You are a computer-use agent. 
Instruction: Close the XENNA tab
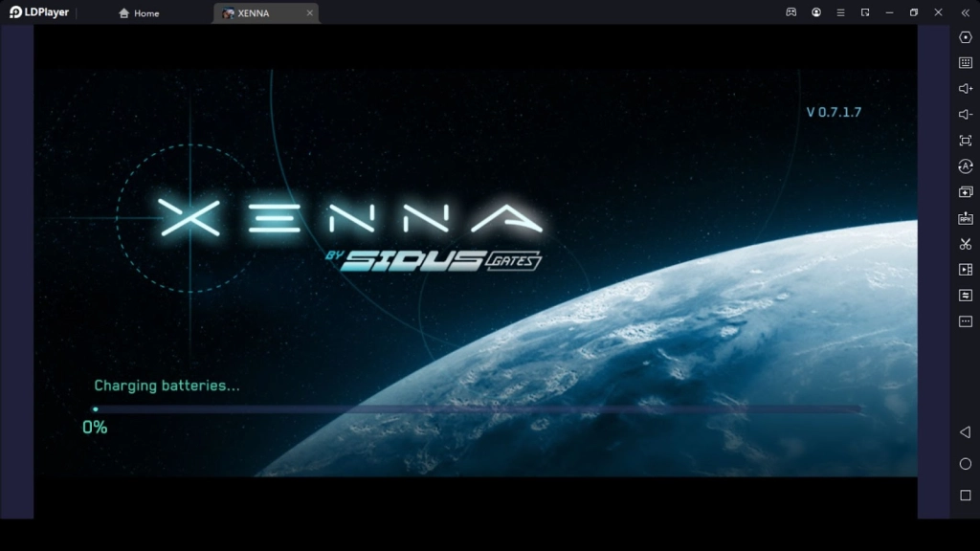pos(309,13)
